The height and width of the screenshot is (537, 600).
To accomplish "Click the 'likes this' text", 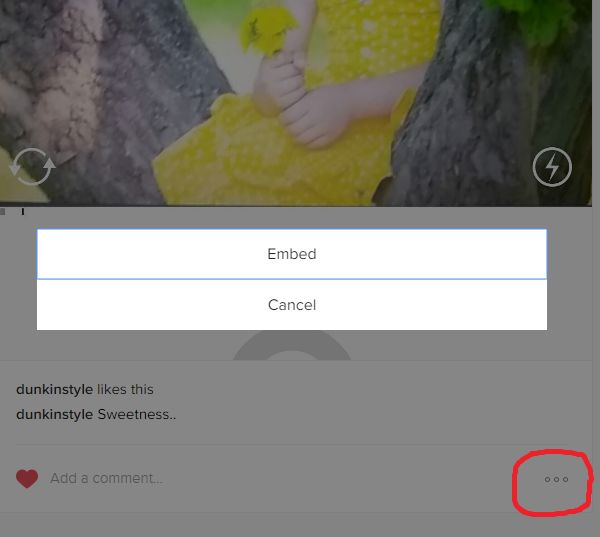I will pyautogui.click(x=125, y=389).
